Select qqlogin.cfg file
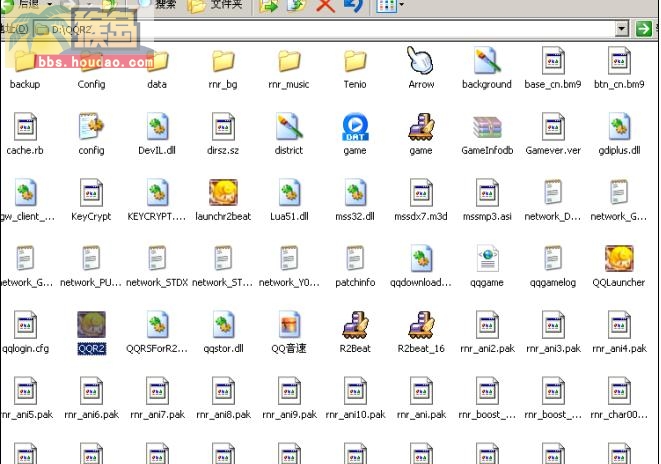This screenshot has height=464, width=661. point(25,333)
